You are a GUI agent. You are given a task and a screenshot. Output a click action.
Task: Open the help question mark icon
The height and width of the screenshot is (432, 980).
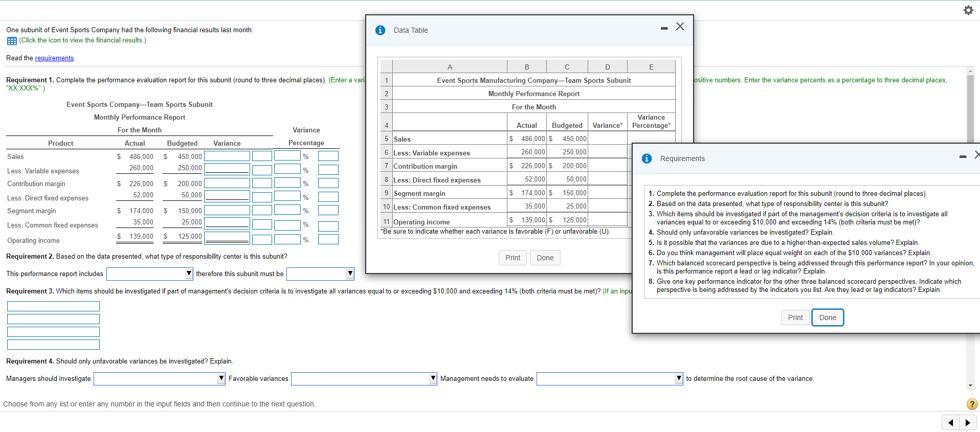click(x=972, y=404)
